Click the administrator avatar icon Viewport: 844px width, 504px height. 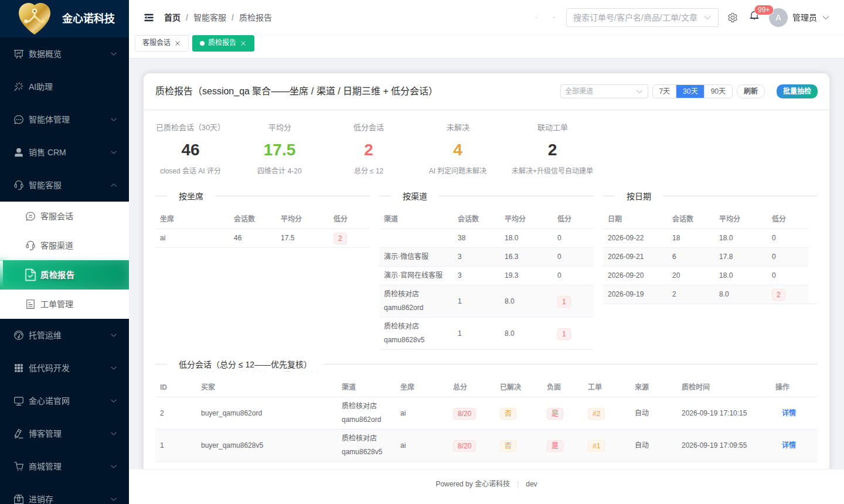pyautogui.click(x=778, y=18)
